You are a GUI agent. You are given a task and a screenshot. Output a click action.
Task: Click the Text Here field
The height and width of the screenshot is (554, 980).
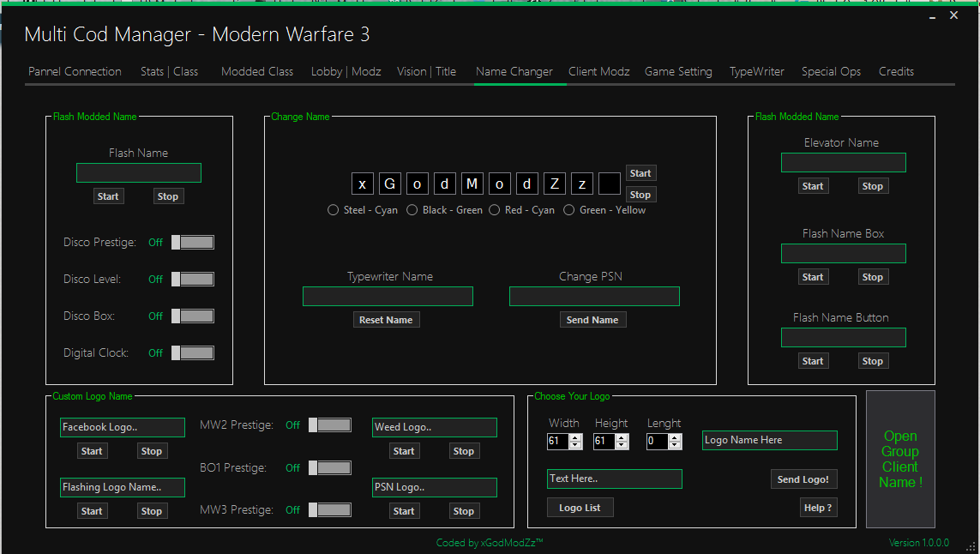pos(615,479)
